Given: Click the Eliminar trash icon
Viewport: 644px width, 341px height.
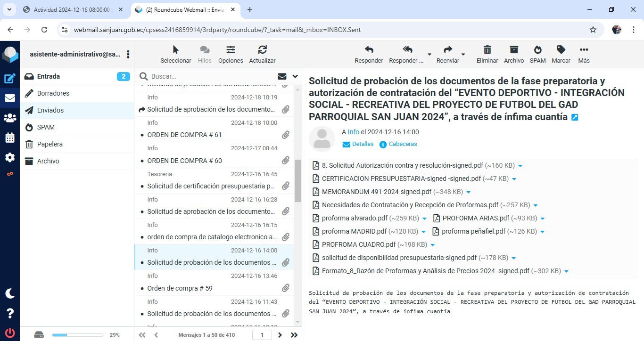Looking at the screenshot, I should coord(487,50).
